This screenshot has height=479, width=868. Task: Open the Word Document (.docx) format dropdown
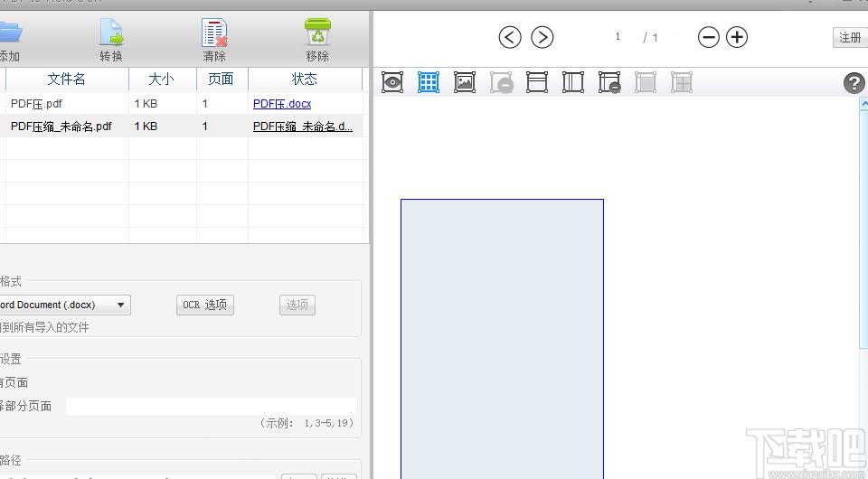pos(65,305)
